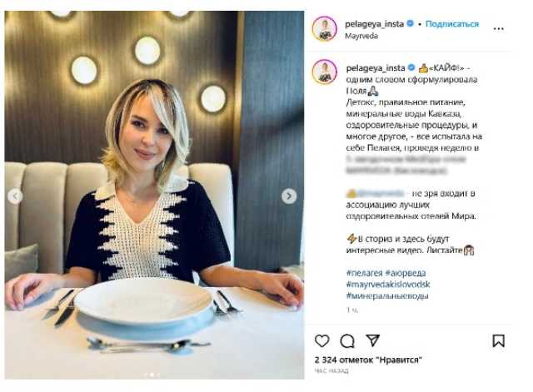
Task: Select the carousel pagination dots on the photo
Action: (152, 375)
